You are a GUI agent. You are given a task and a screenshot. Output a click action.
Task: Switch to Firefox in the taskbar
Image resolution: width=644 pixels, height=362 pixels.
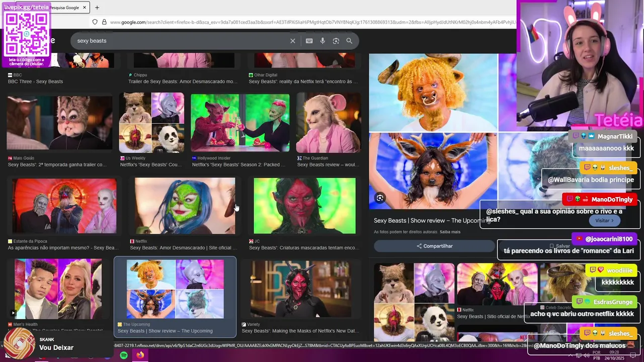pos(140,355)
